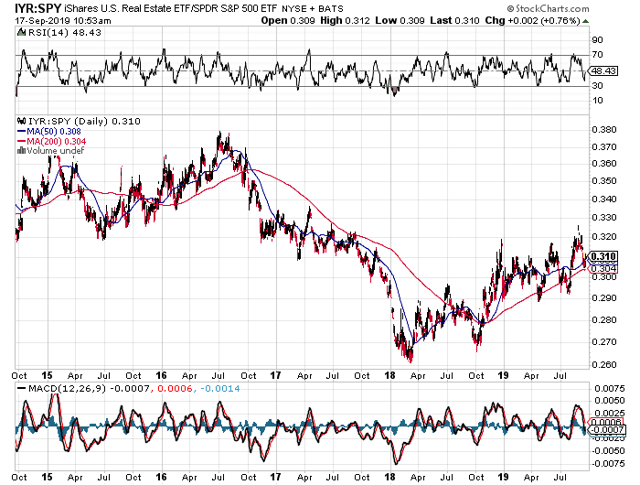
Task: Click the MA(50) 0.308 legend text
Action: pos(54,131)
